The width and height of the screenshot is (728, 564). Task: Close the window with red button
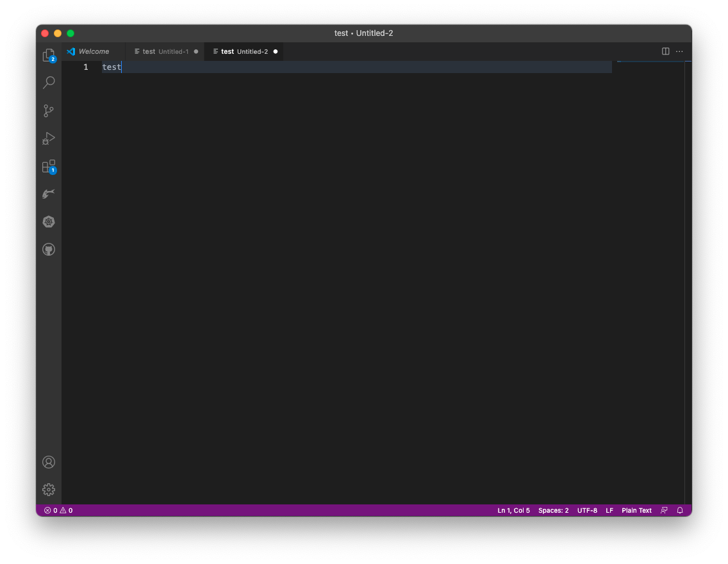coord(45,33)
